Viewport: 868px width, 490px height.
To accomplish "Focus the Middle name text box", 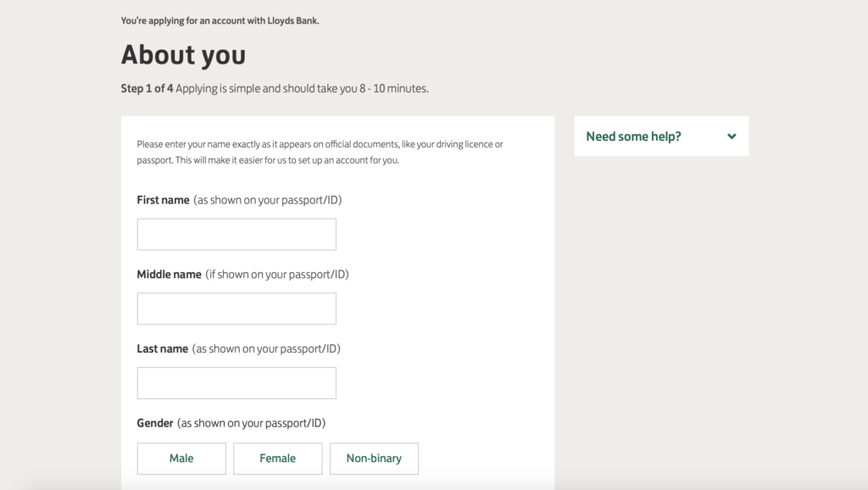I will [236, 309].
